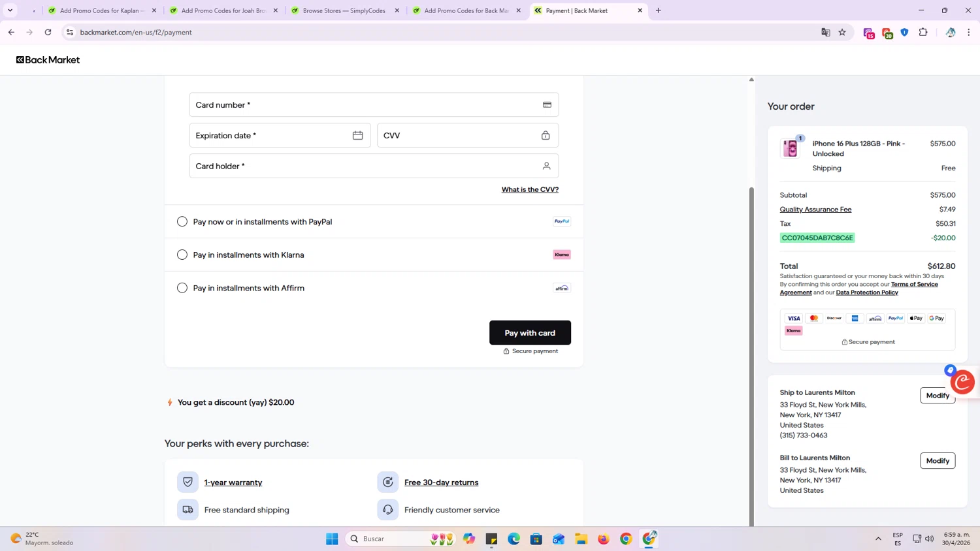Bookmark this page with the star icon

(x=842, y=32)
